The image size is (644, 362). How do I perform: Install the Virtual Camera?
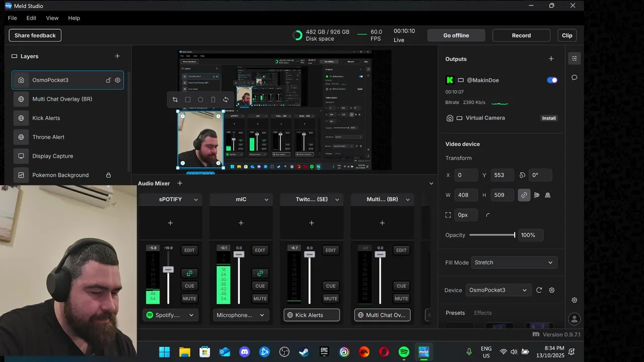[x=549, y=118]
